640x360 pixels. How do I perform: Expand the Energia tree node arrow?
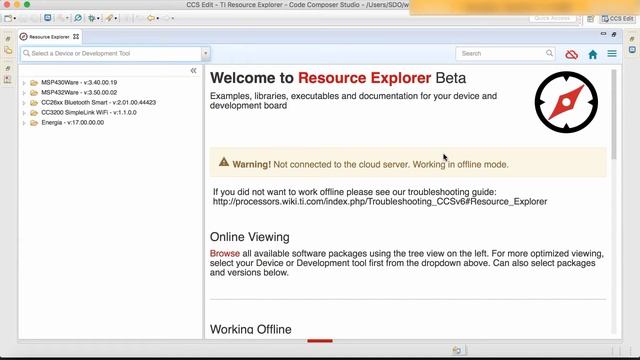(x=24, y=123)
